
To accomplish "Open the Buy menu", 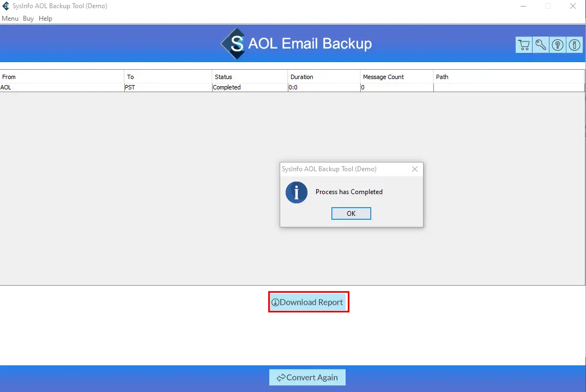I will [28, 19].
